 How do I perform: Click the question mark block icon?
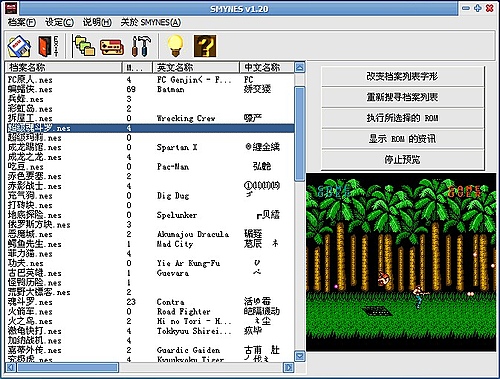point(205,46)
